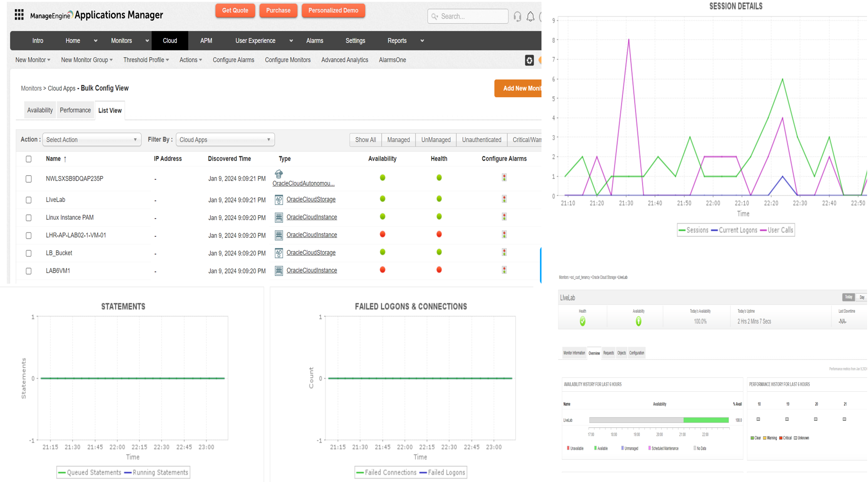Click the dark refresh icon on the action bar
Viewport: 868px width, 482px height.
[x=529, y=60]
